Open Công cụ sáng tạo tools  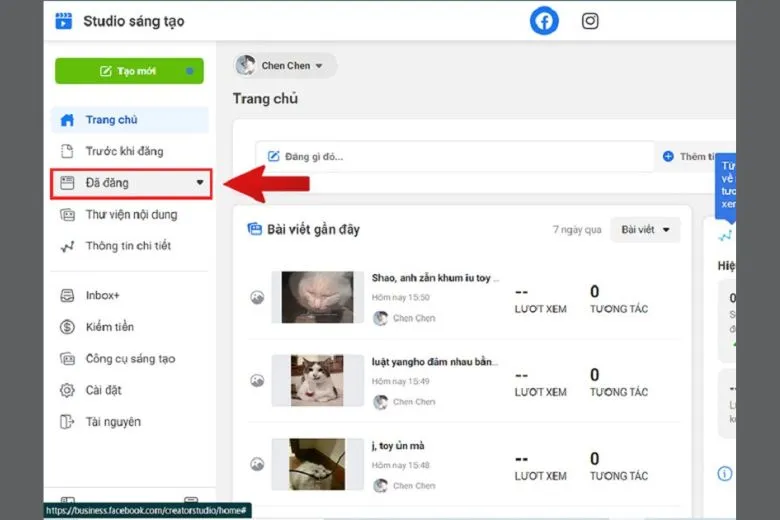pos(130,358)
